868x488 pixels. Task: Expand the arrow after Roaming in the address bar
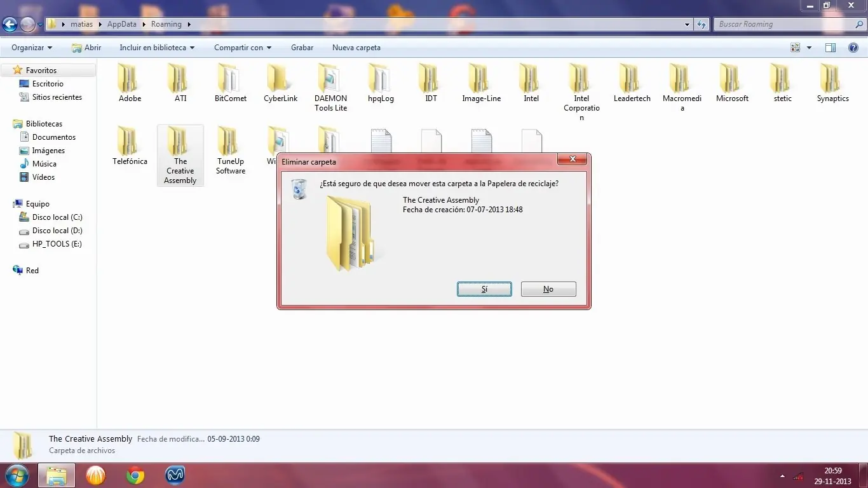[x=189, y=24]
